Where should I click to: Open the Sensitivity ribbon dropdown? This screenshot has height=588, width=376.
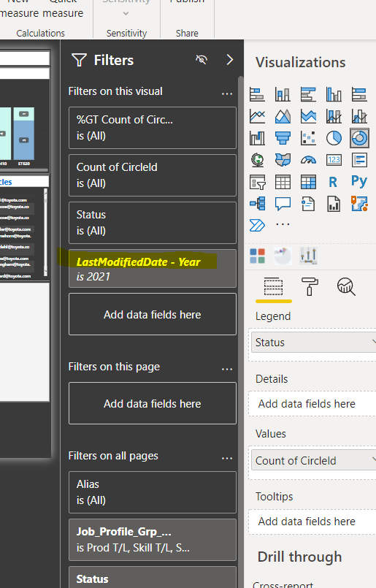click(x=126, y=13)
